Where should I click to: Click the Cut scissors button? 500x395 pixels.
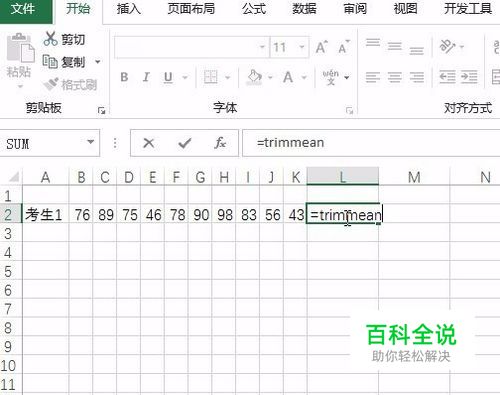point(64,39)
